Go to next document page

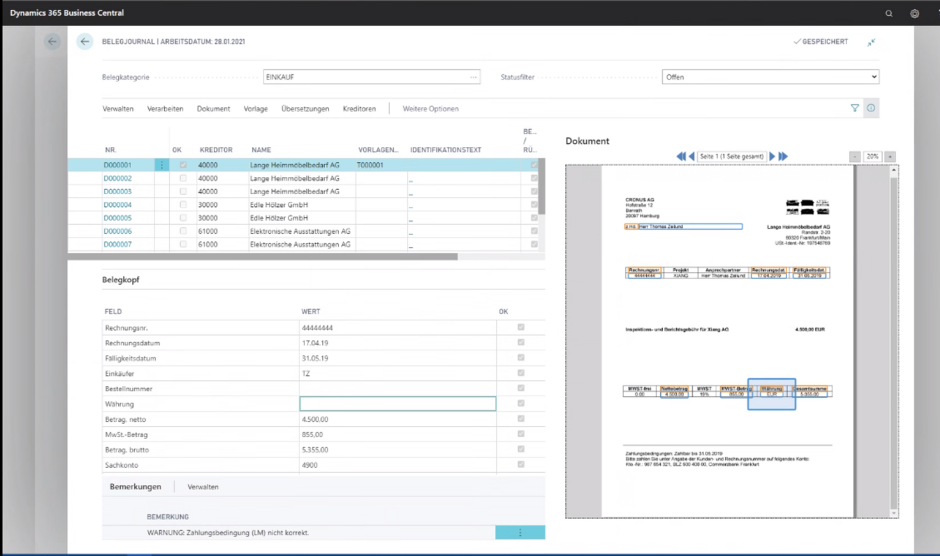point(773,157)
